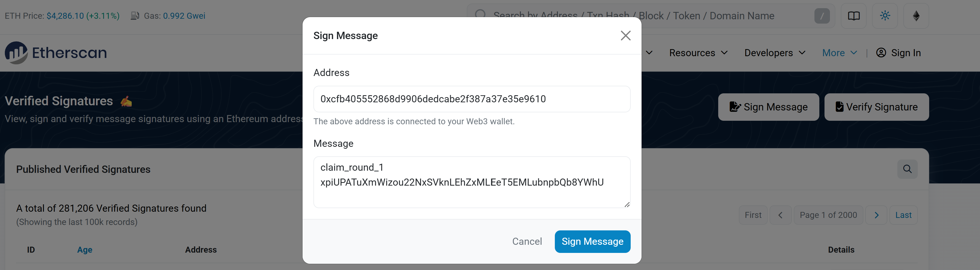Click the blue Sign Message confirm button
980x270 pixels.
[592, 242]
